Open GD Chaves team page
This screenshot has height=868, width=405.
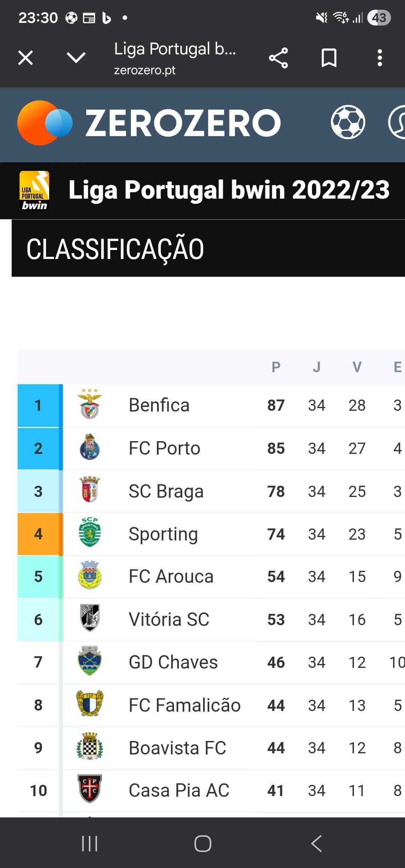(x=173, y=662)
